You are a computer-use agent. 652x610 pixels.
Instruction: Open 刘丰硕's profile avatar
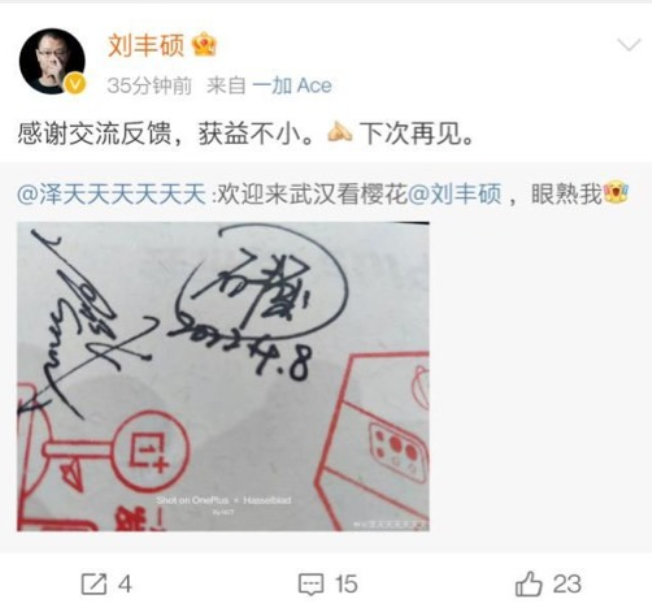click(x=52, y=62)
